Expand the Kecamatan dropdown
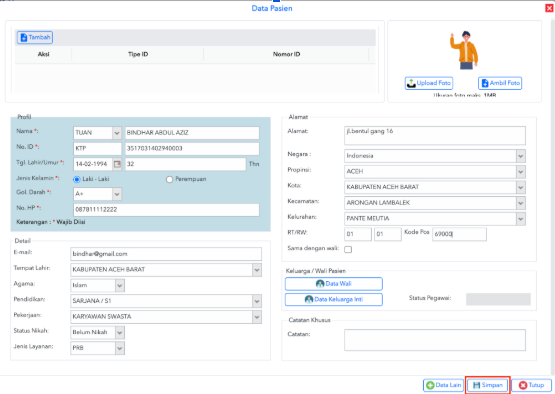 coord(521,203)
